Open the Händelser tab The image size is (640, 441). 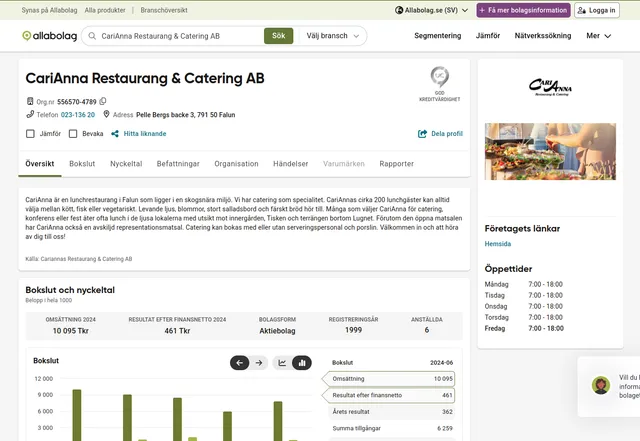291,164
